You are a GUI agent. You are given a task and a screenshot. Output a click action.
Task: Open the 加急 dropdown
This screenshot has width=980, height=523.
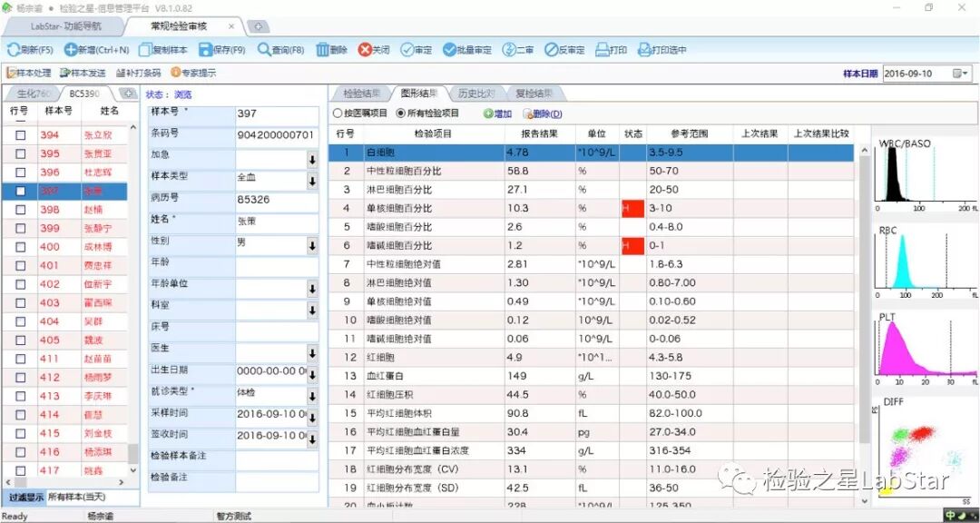pos(312,160)
